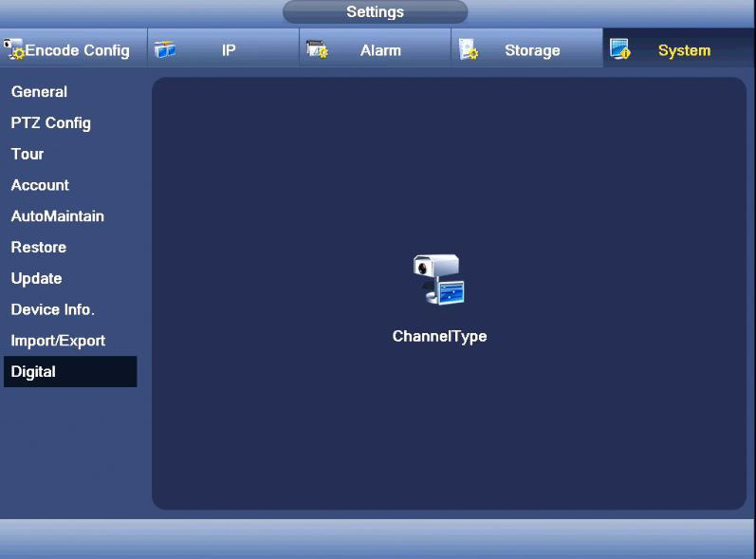Select Digital in the sidebar
The height and width of the screenshot is (559, 756).
click(x=70, y=371)
